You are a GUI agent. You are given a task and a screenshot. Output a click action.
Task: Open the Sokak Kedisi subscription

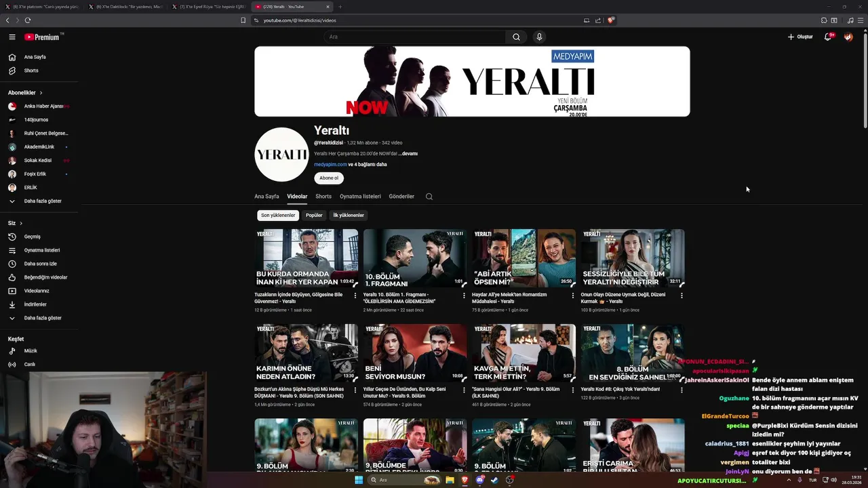click(x=39, y=161)
